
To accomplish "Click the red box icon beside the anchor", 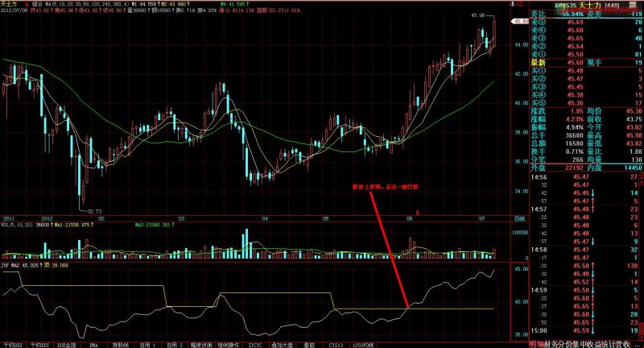I will [521, 4].
